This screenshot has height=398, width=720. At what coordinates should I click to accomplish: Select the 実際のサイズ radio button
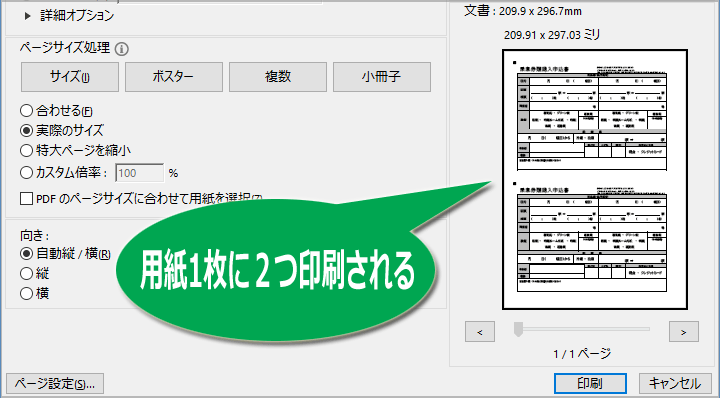pos(27,130)
